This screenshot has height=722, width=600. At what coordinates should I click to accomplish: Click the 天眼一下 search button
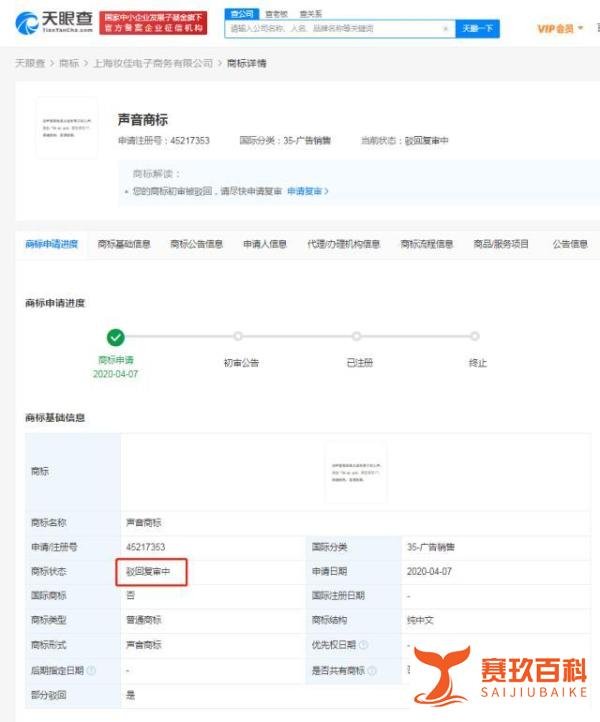(x=478, y=29)
